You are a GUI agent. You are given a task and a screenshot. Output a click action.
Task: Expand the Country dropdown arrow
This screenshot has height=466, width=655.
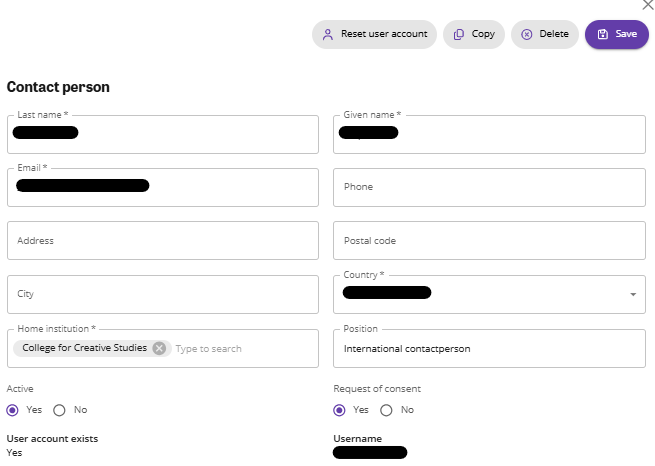(633, 294)
